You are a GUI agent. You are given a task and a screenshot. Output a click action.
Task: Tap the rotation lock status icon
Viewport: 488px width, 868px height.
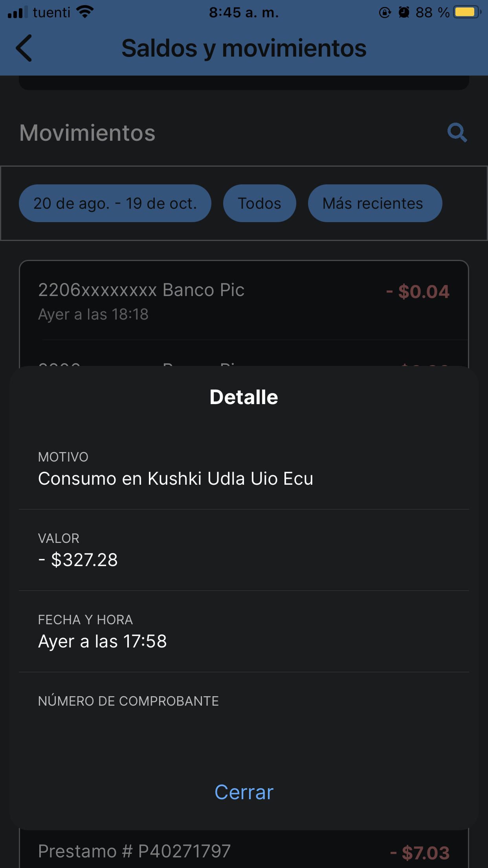pyautogui.click(x=385, y=13)
